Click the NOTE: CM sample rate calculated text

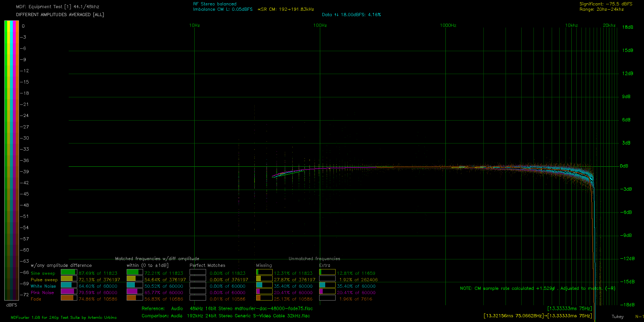coord(537,288)
